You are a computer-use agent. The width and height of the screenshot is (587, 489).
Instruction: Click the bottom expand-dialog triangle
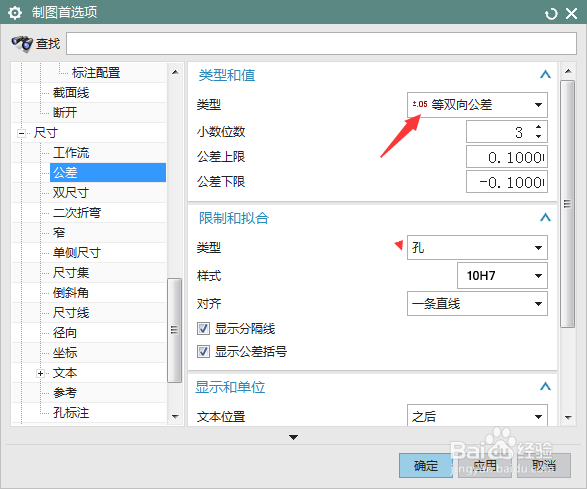(x=293, y=437)
